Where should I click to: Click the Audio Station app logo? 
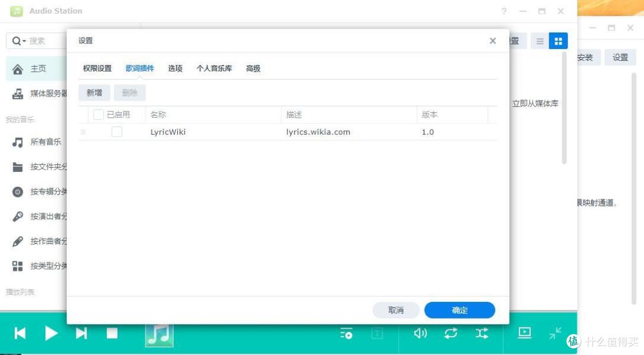[x=17, y=11]
